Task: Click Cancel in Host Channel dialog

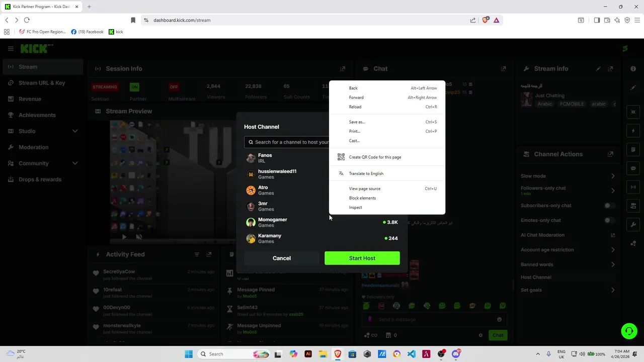Action: (282, 258)
